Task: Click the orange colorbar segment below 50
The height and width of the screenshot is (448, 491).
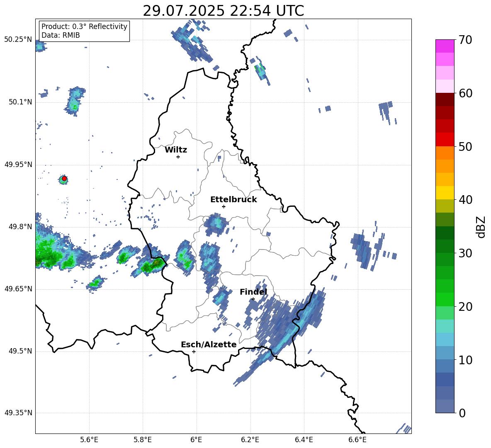Action: pos(445,153)
